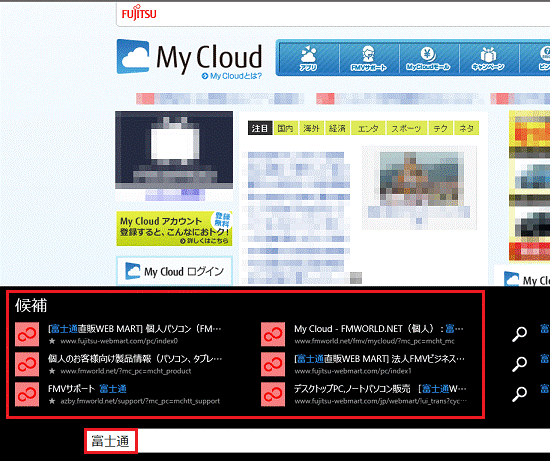
Task: Click the Fujitsu logo at top
Action: (x=139, y=13)
